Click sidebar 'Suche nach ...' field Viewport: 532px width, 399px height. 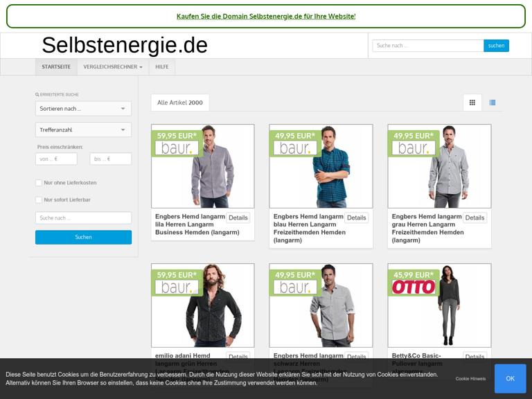click(x=83, y=218)
